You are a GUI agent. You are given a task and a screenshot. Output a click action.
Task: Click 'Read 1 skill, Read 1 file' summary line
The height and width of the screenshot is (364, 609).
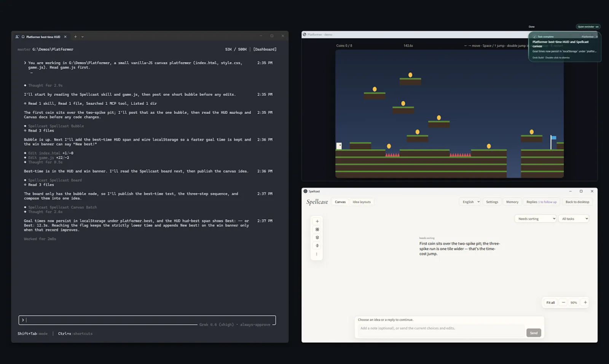90,103
